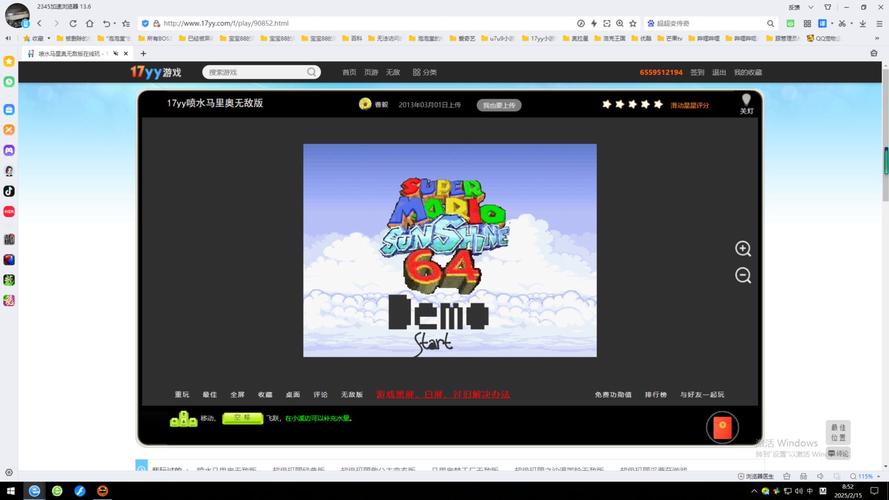The image size is (889, 500).
Task: Open the browser hamburger main menu
Action: click(x=879, y=23)
